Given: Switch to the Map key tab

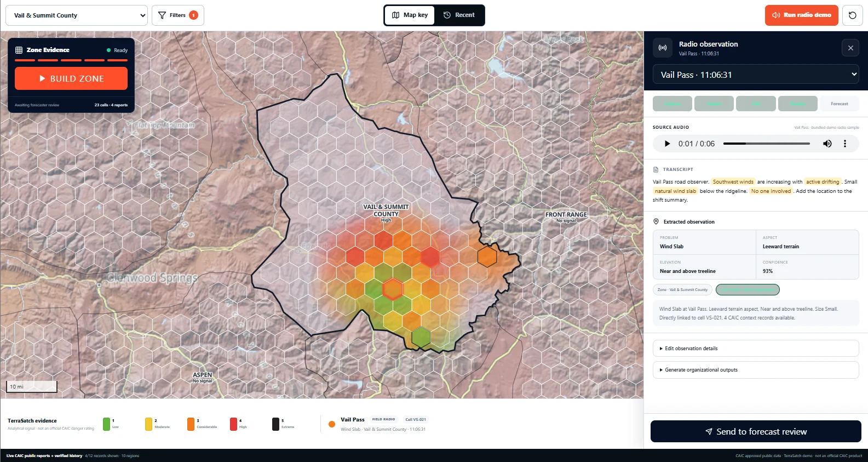Looking at the screenshot, I should point(410,15).
